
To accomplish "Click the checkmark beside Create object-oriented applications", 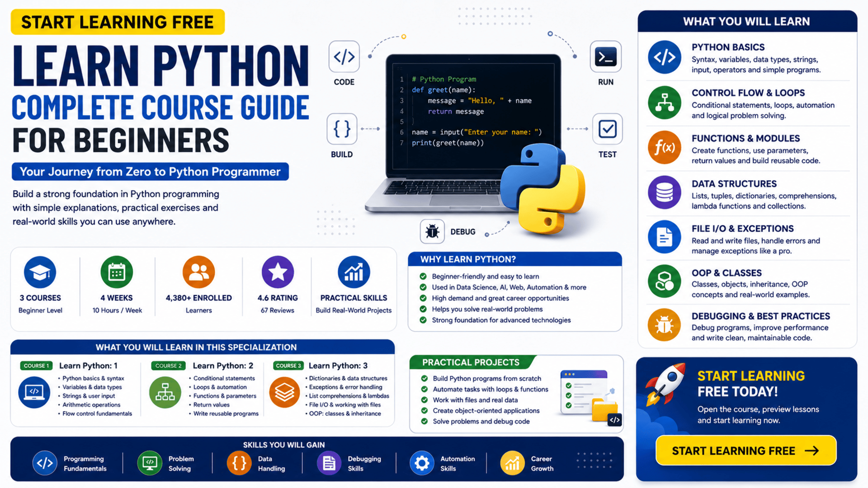I will click(x=424, y=411).
